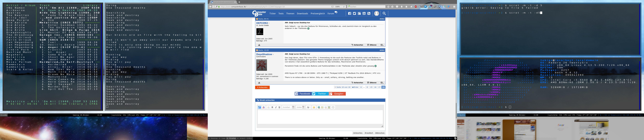Screen dimensions: 644x140
Task: Expand the Seite 18 von 18 menu
Action: 342,87
